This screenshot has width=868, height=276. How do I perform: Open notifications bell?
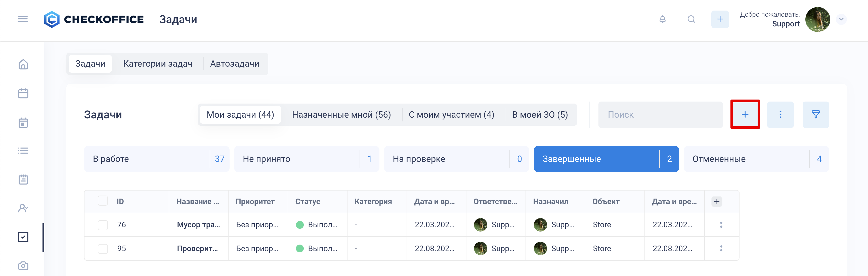click(x=663, y=19)
